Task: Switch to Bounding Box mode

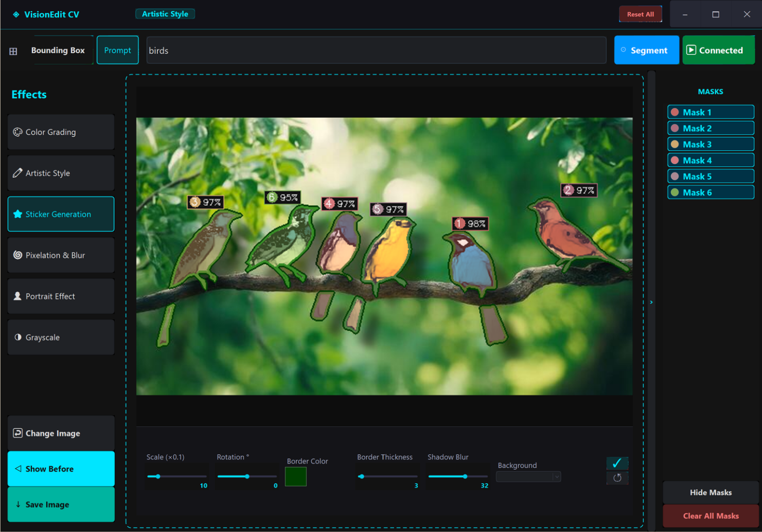Action: tap(58, 50)
